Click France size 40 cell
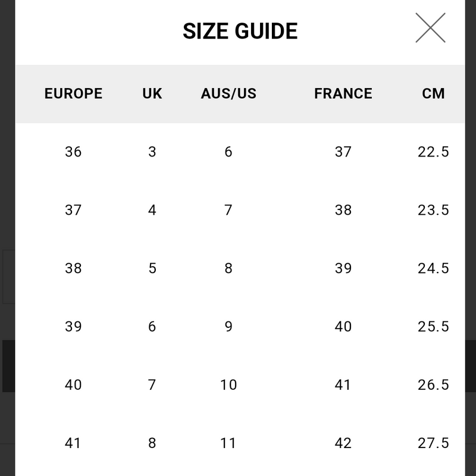 pyautogui.click(x=343, y=327)
